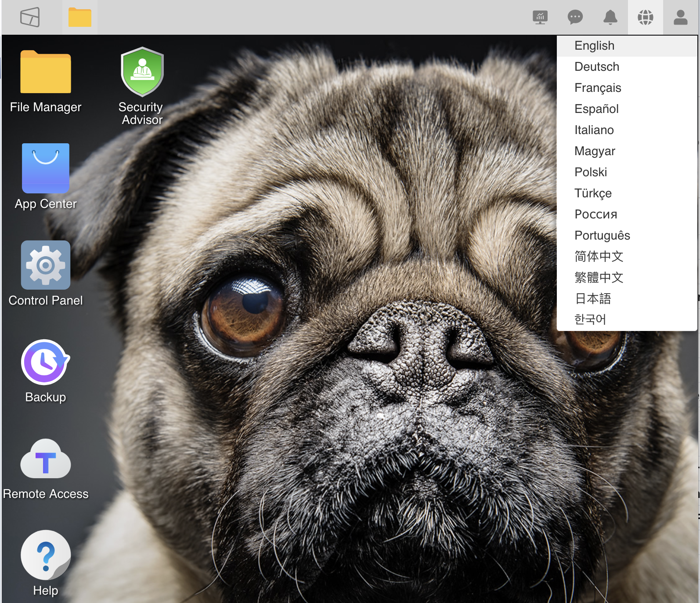Viewport: 700px width, 603px height.
Task: Launch the Backup application
Action: pos(46,363)
